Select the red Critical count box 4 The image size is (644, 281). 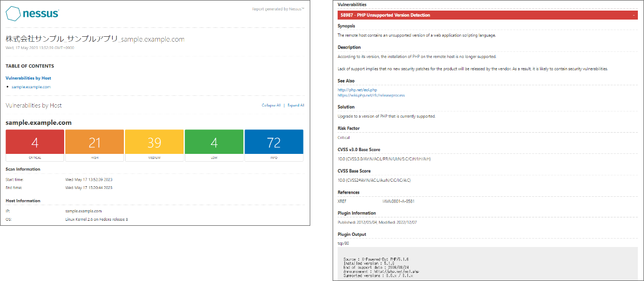(x=35, y=145)
